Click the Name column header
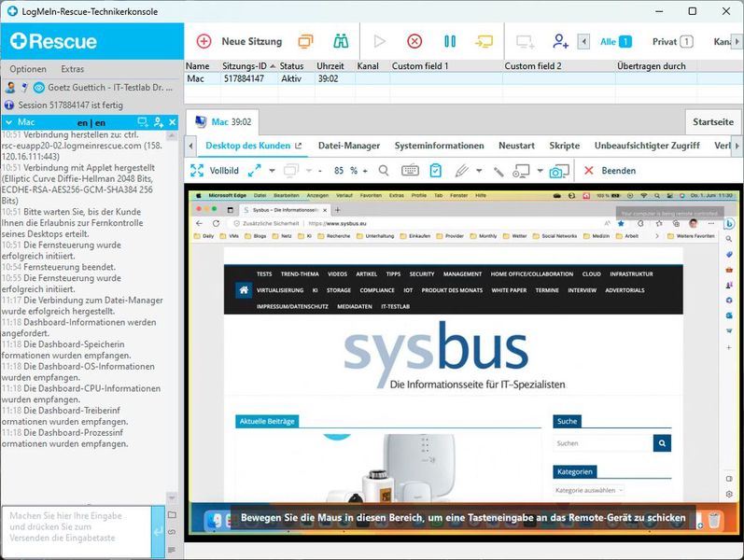Viewport: 744px width, 560px height. tap(197, 66)
